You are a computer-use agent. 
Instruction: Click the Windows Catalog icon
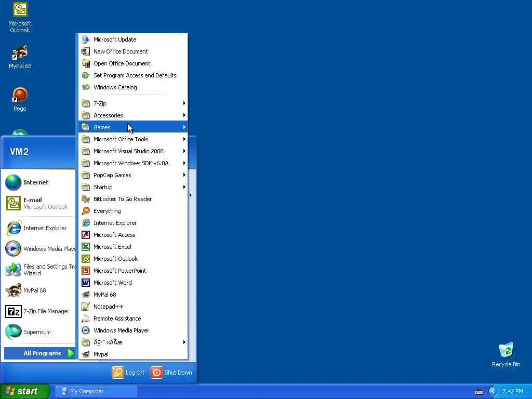point(86,87)
